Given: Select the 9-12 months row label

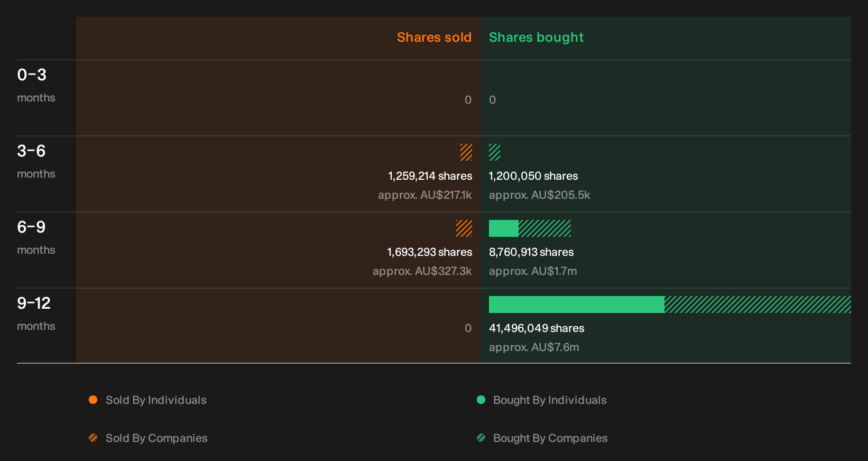Looking at the screenshot, I should tap(36, 314).
